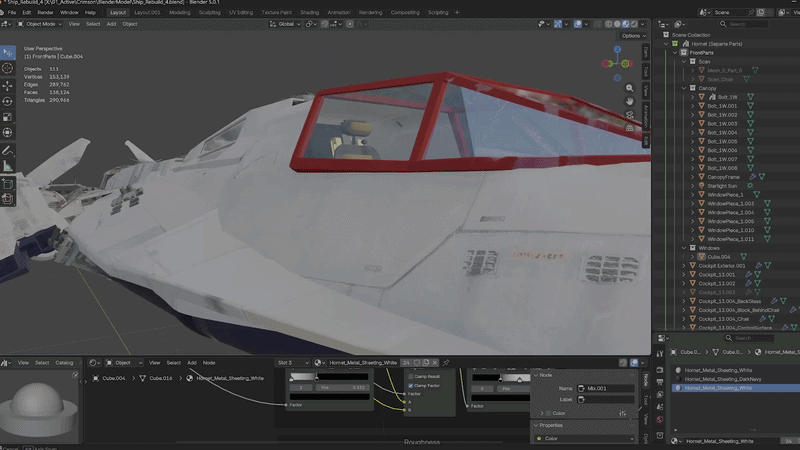Image resolution: width=800 pixels, height=450 pixels.
Task: Toggle proportional editing in viewport header
Action: pos(350,24)
